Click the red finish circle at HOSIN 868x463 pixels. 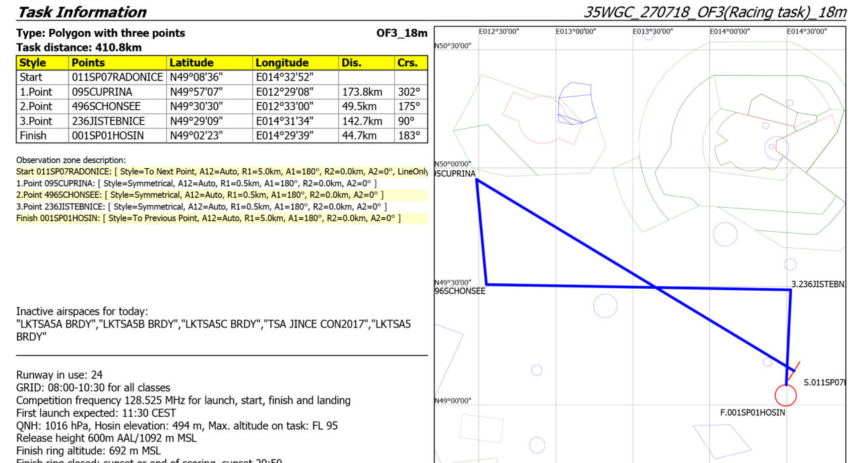coord(786,395)
